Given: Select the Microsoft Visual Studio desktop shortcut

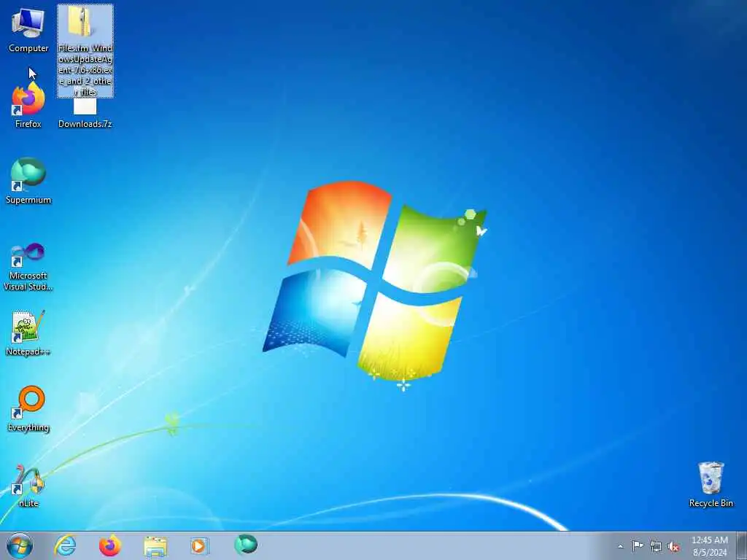Looking at the screenshot, I should [28, 267].
